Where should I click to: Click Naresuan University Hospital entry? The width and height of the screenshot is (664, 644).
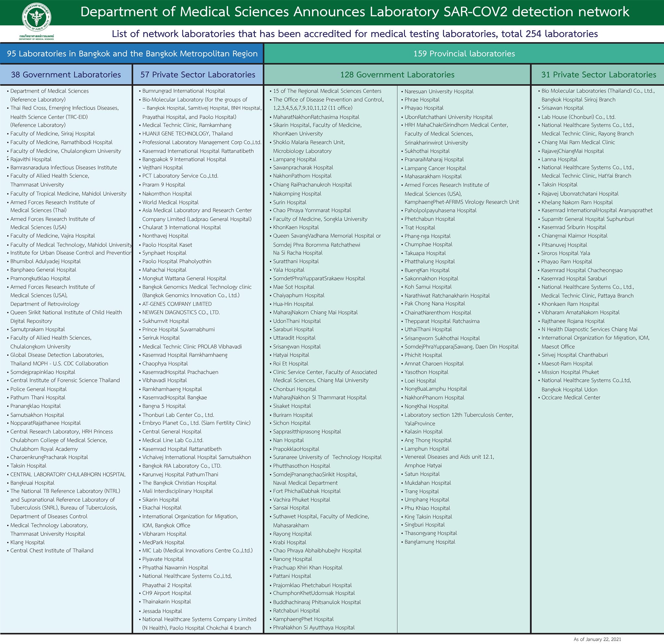click(x=439, y=91)
